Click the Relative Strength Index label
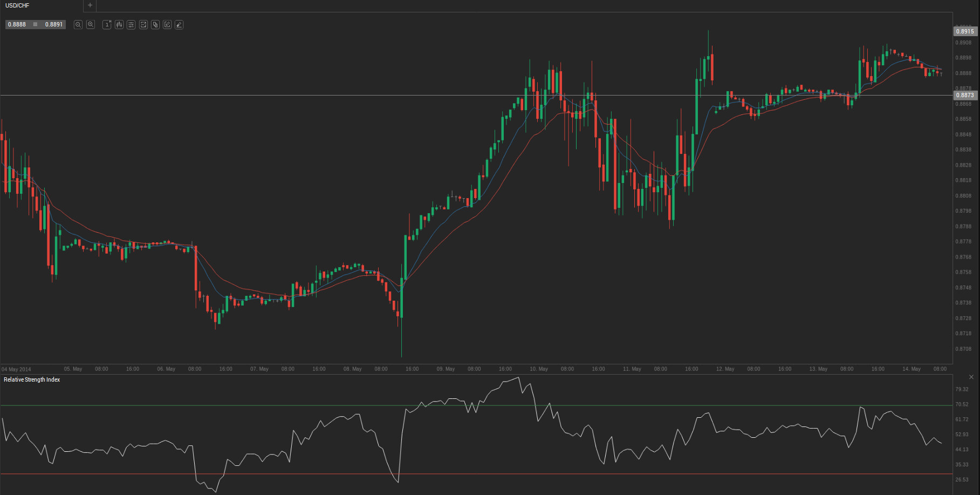Screen dimensions: 980x495 (x=32, y=380)
